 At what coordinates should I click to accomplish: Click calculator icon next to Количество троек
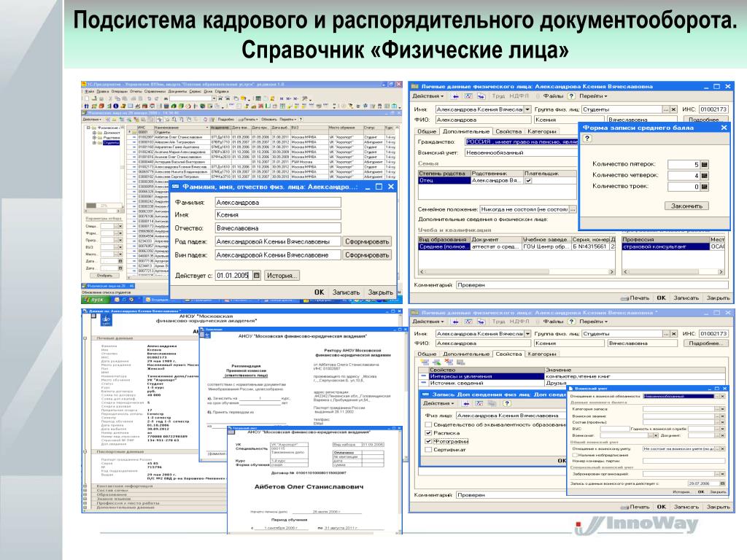704,187
